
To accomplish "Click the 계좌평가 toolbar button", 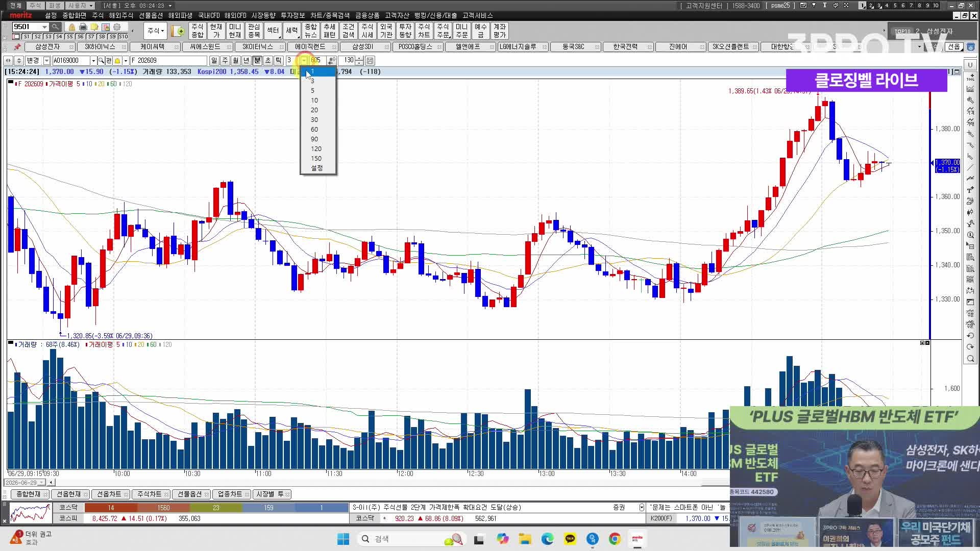I will pos(499,31).
